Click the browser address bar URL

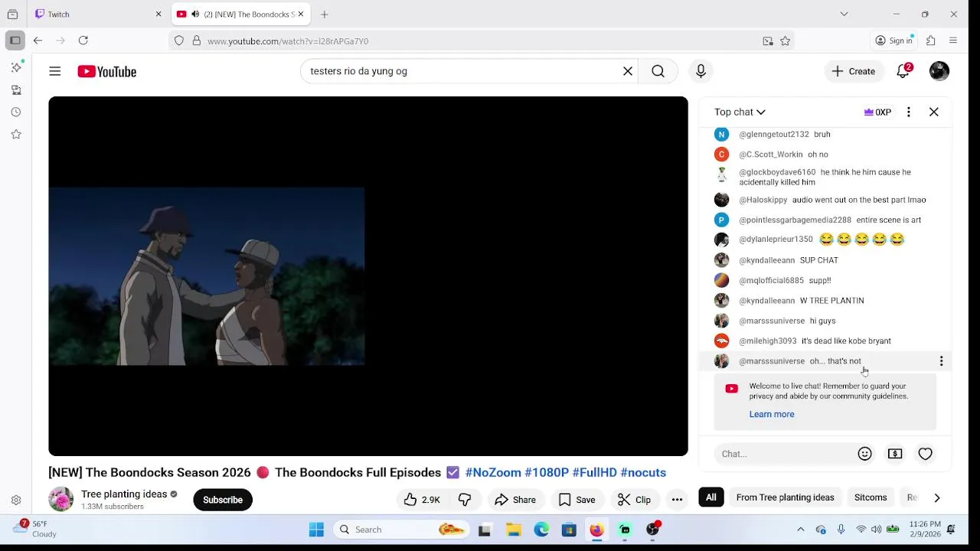pos(288,41)
